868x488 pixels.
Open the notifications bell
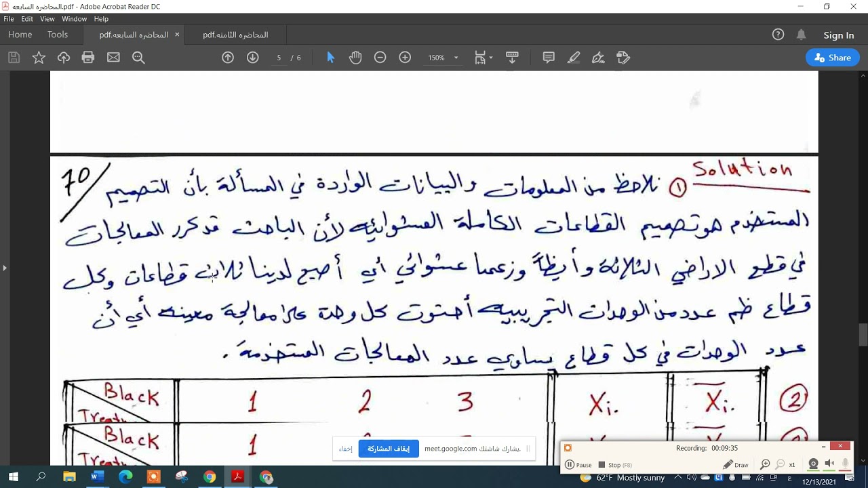pyautogui.click(x=802, y=35)
